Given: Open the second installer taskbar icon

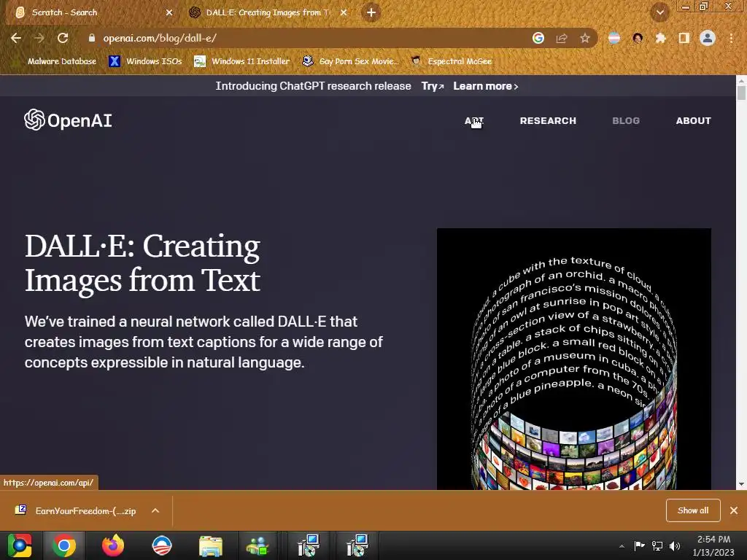Looking at the screenshot, I should point(357,545).
